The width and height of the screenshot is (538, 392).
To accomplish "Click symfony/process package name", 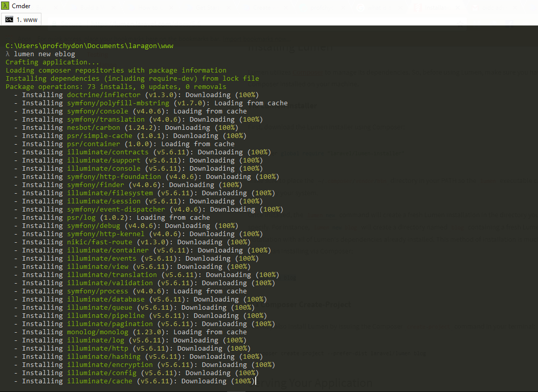I will tap(98, 291).
